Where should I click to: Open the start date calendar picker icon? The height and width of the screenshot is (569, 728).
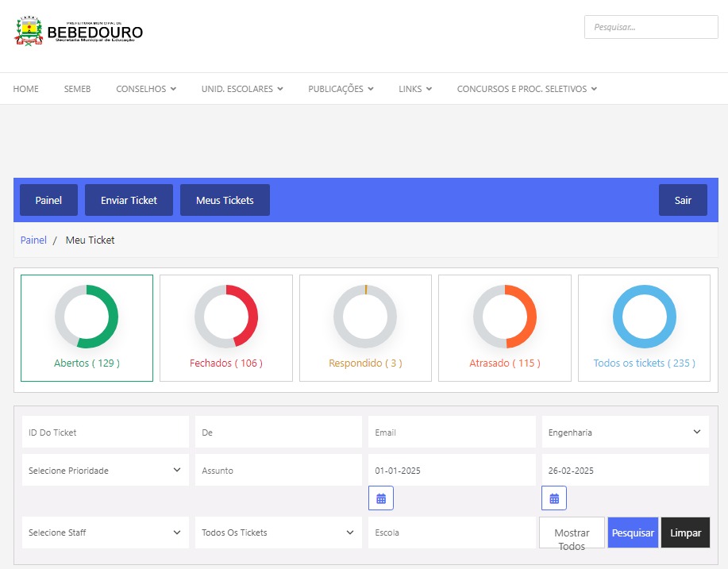click(x=381, y=498)
